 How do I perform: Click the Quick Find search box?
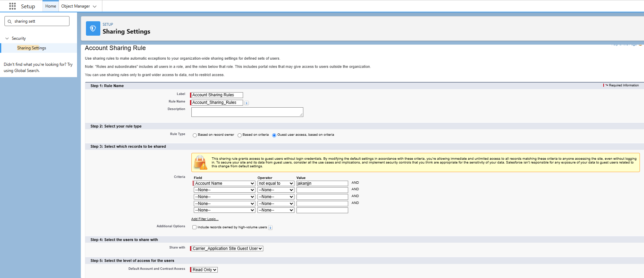coord(37,21)
